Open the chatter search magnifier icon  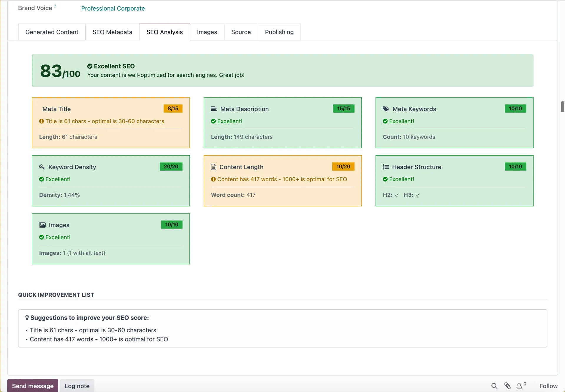click(x=494, y=386)
